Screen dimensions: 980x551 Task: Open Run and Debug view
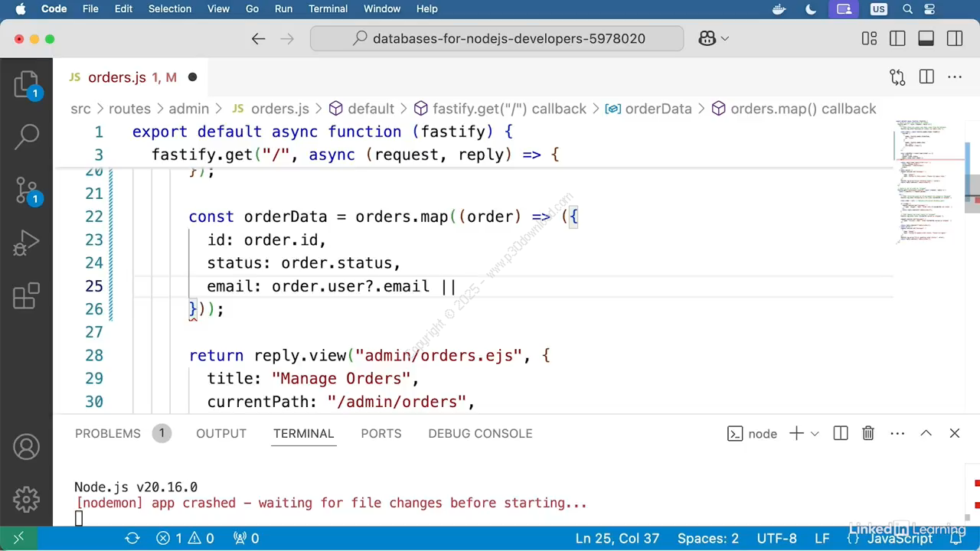(x=26, y=243)
